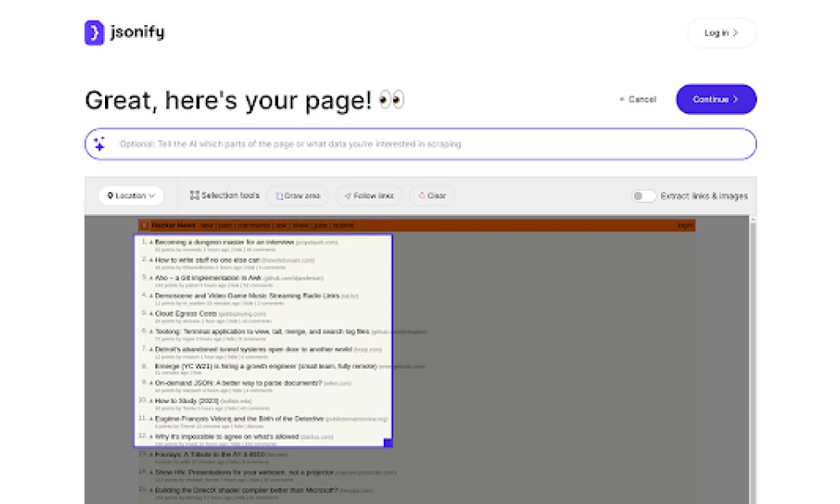This screenshot has height=504, width=840.
Task: Upvote arrow for 'How to write stuff' story
Action: pyautogui.click(x=151, y=260)
